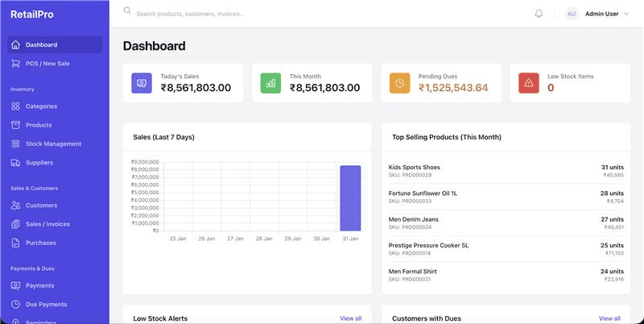Click the POS shopping cart icon
Image resolution: width=644 pixels, height=324 pixels.
tap(15, 64)
